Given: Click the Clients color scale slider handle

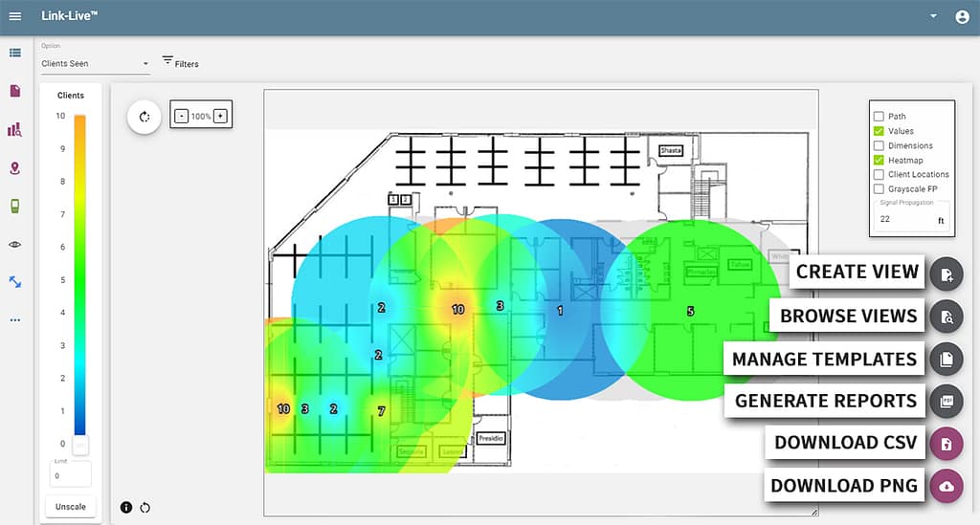Looking at the screenshot, I should [80, 446].
